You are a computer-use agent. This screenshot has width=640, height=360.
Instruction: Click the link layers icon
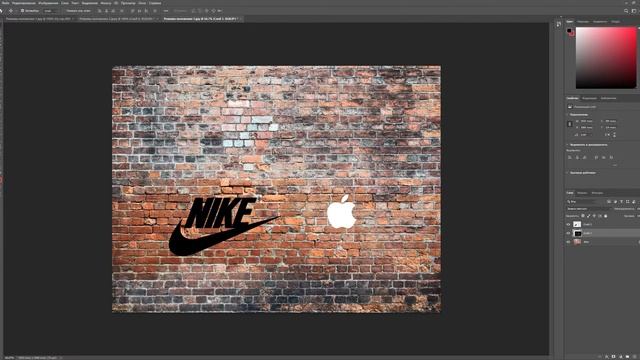click(599, 357)
